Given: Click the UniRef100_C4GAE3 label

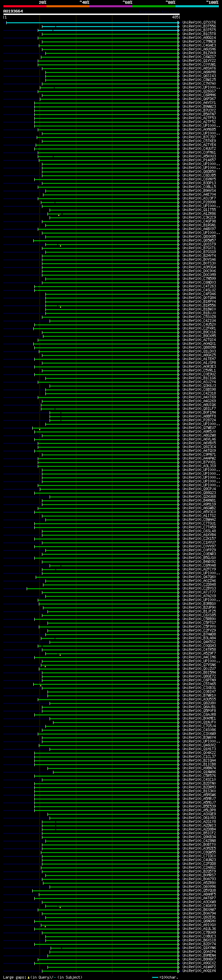Looking at the screenshot, I should coord(199,46).
